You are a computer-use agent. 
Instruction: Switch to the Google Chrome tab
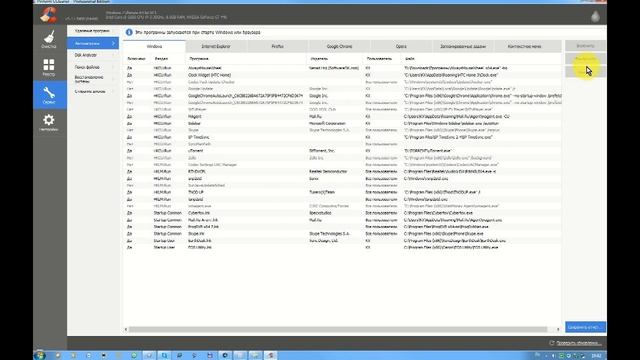pos(339,47)
